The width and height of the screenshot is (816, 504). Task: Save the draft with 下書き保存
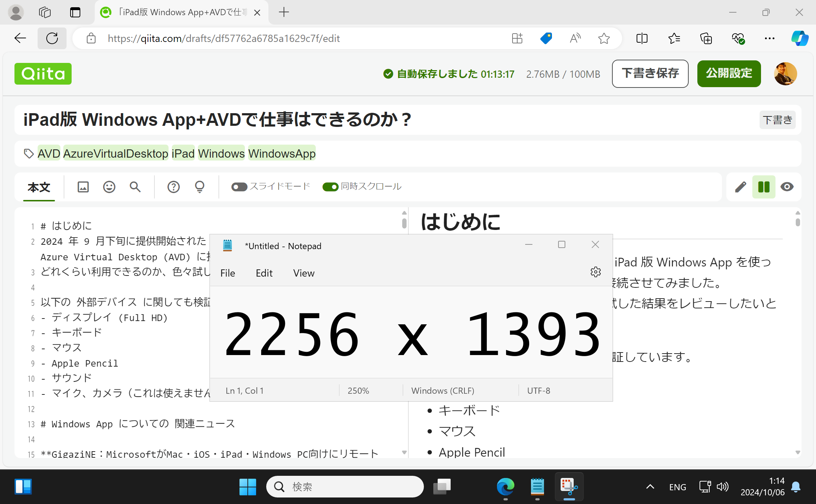click(650, 74)
